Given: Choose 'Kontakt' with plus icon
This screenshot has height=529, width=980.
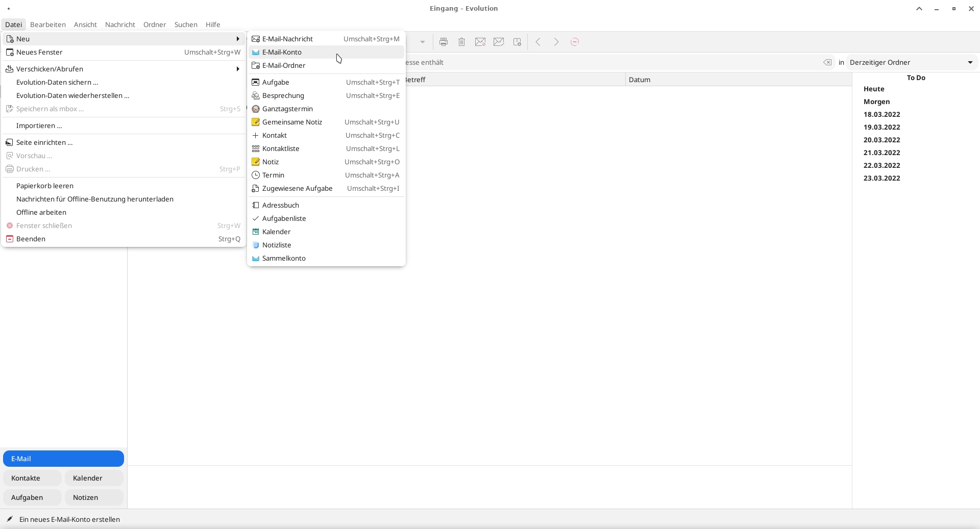Looking at the screenshot, I should click(326, 135).
